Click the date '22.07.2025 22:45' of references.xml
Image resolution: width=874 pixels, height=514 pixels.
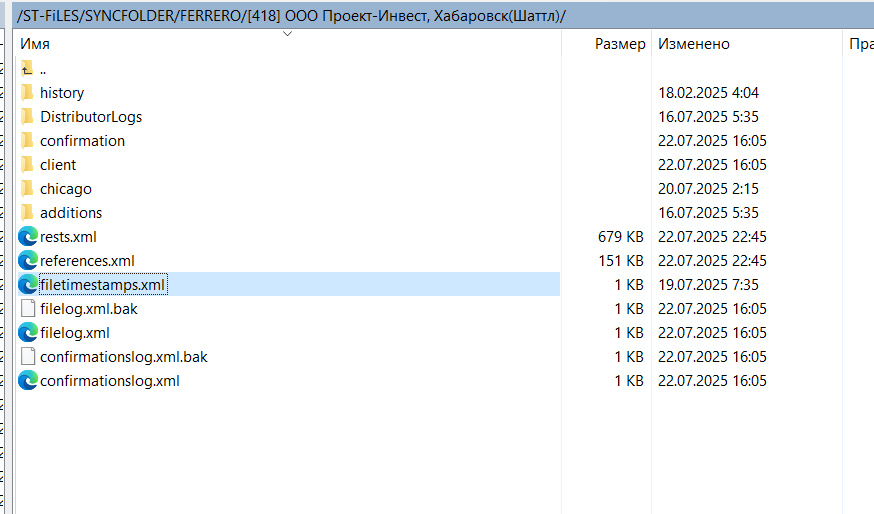(712, 260)
